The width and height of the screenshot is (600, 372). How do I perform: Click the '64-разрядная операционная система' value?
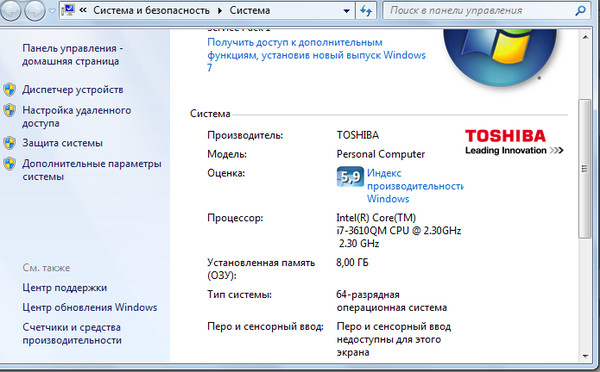pos(391,301)
